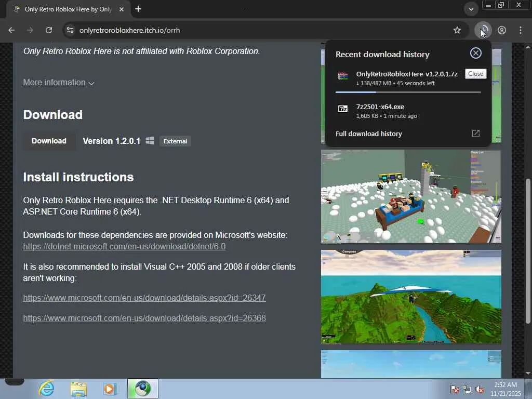The width and height of the screenshot is (532, 399).
Task: Open the hang glider island screenshot thumbnail
Action: [x=411, y=297]
